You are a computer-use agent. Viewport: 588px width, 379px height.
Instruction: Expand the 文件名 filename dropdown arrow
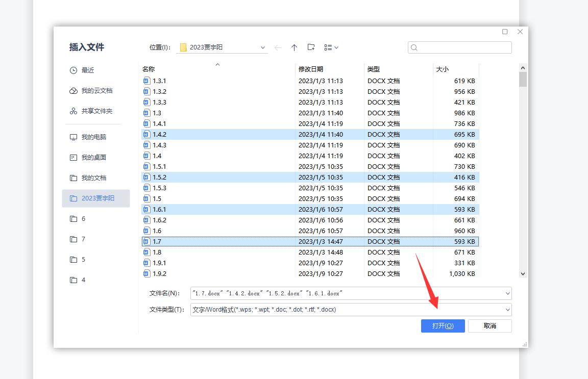507,293
